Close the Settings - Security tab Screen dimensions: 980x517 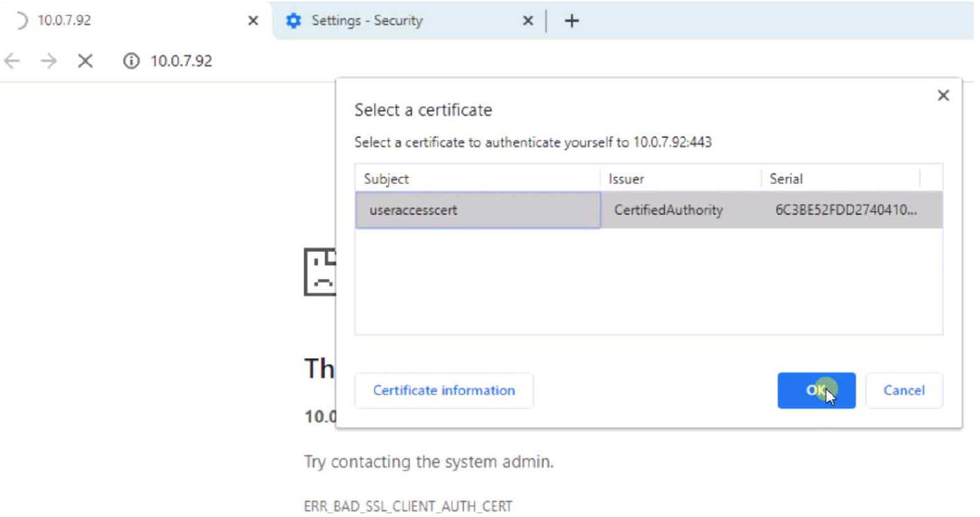click(x=527, y=21)
